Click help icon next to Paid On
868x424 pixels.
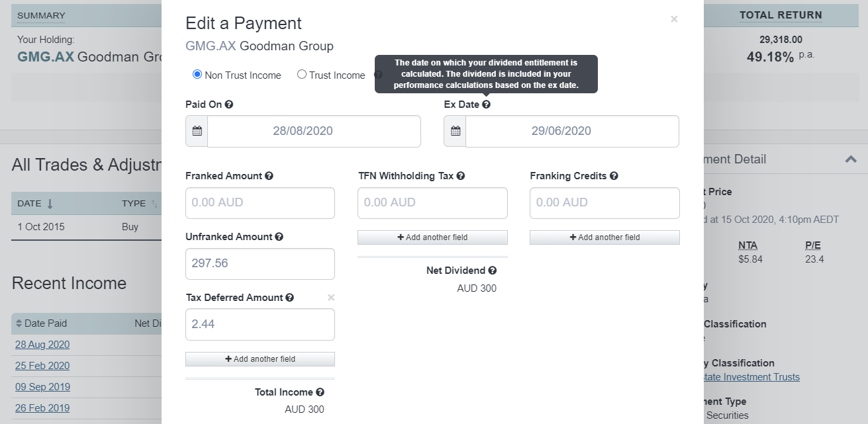229,105
